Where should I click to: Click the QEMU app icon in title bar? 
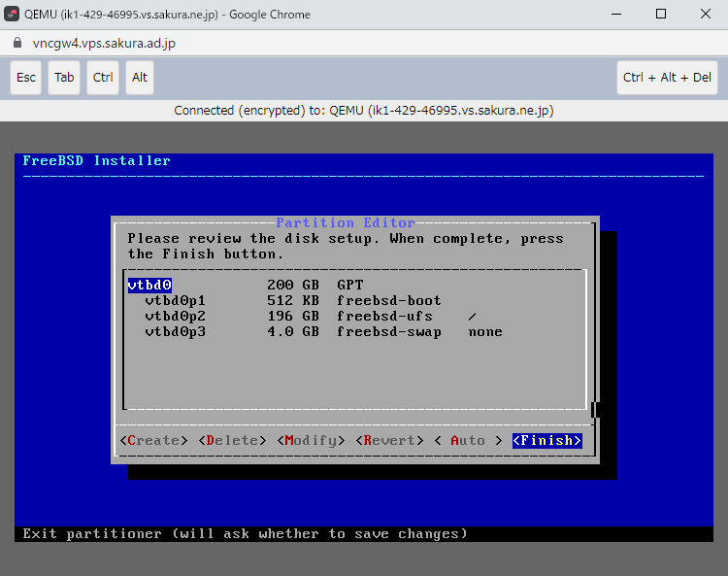(12, 14)
